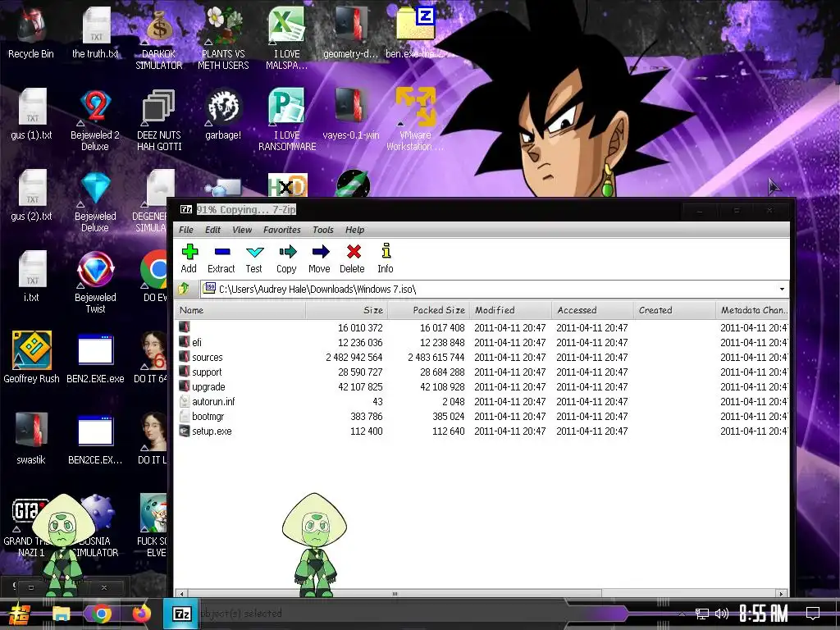Select the Geoffrey Rush icon
The height and width of the screenshot is (630, 840).
coord(32,358)
